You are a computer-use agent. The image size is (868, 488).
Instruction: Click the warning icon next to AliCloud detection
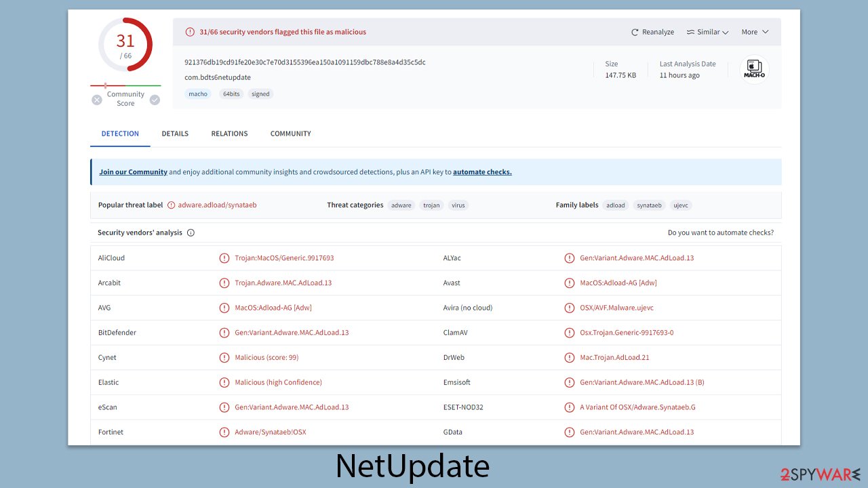[x=224, y=258]
